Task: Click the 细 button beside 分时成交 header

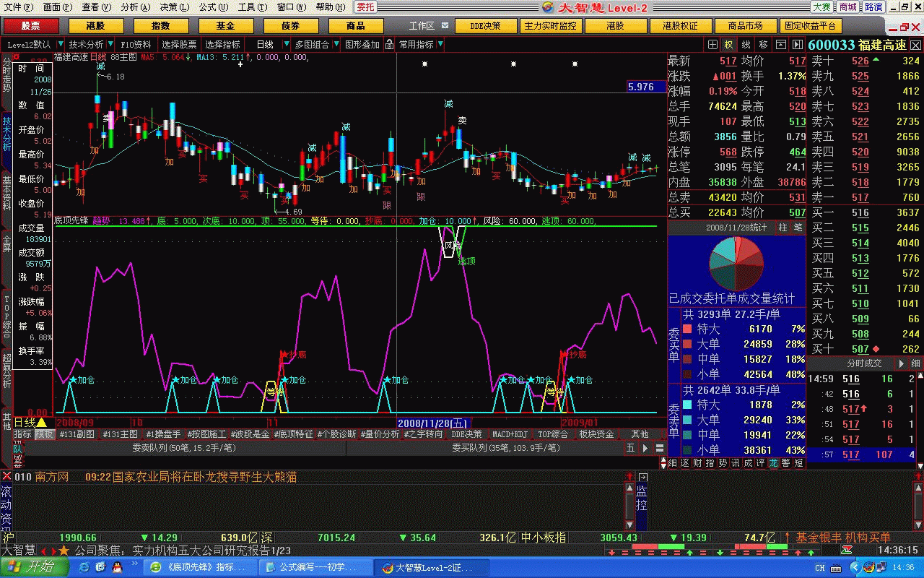Action: tap(915, 363)
